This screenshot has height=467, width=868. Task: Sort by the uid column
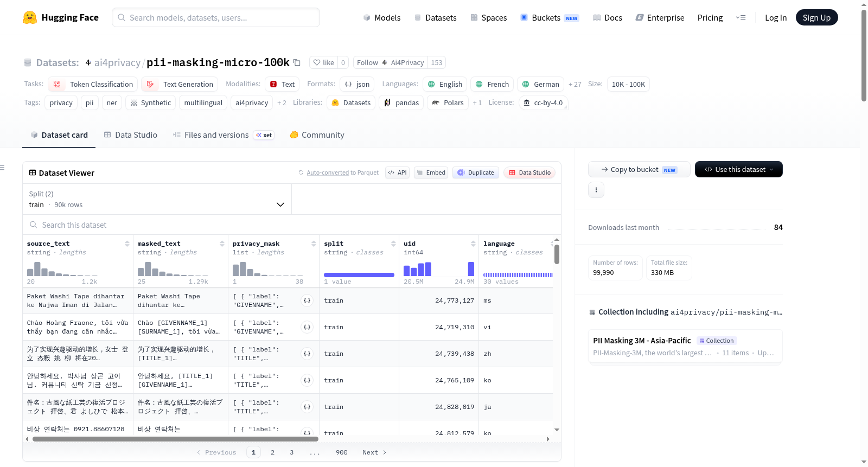click(473, 244)
